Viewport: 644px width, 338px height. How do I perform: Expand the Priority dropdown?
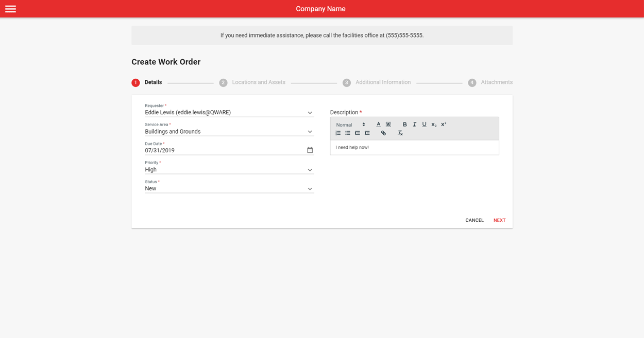pos(310,170)
